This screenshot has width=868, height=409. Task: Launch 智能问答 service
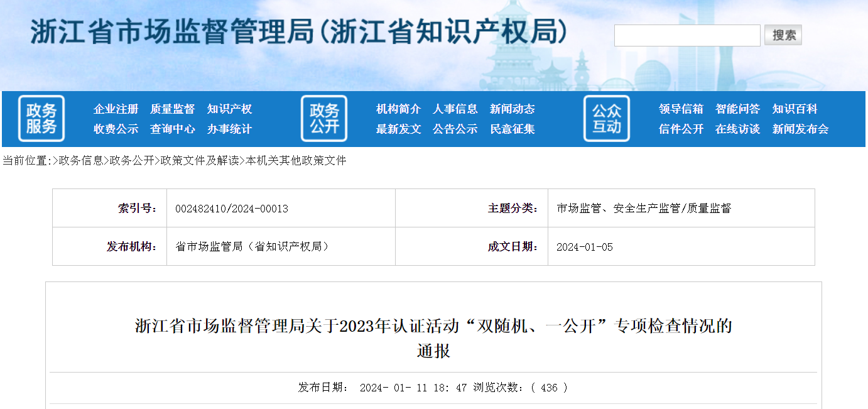pos(737,109)
